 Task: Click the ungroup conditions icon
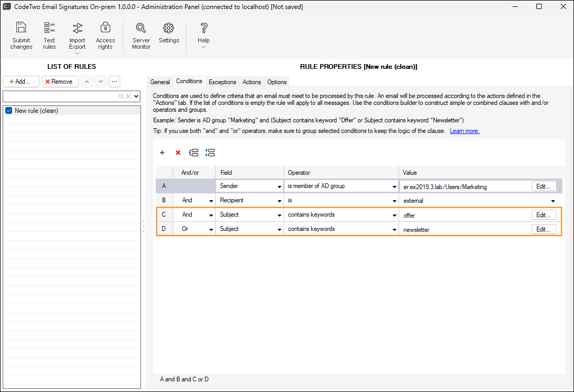pyautogui.click(x=210, y=153)
